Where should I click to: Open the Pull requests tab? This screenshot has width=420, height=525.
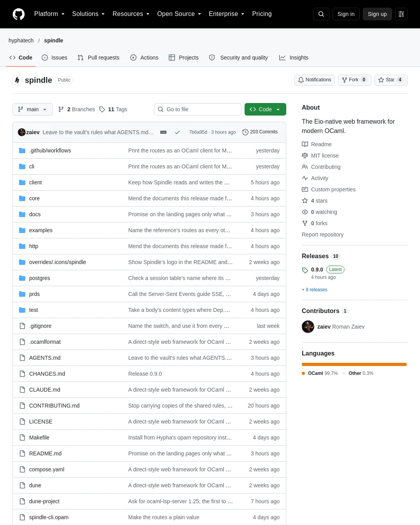point(98,58)
